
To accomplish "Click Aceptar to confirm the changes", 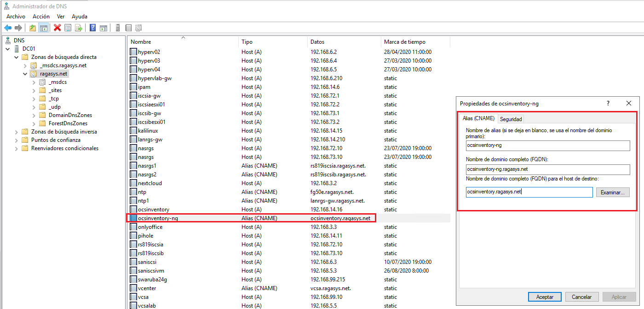I will (545, 297).
